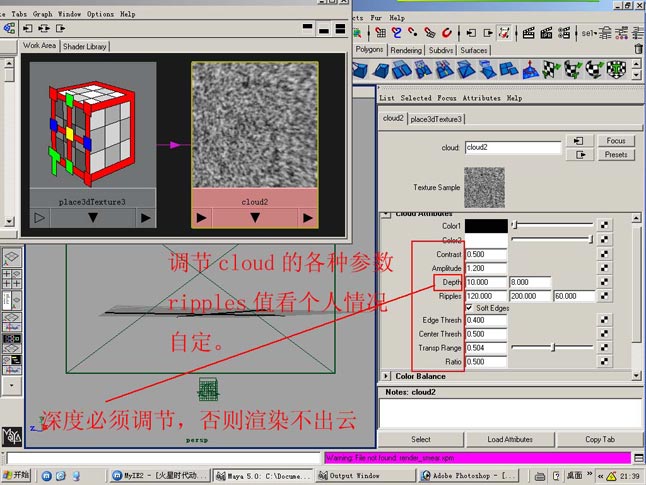Switch to four view layout
The width and height of the screenshot is (646, 485).
click(x=12, y=279)
